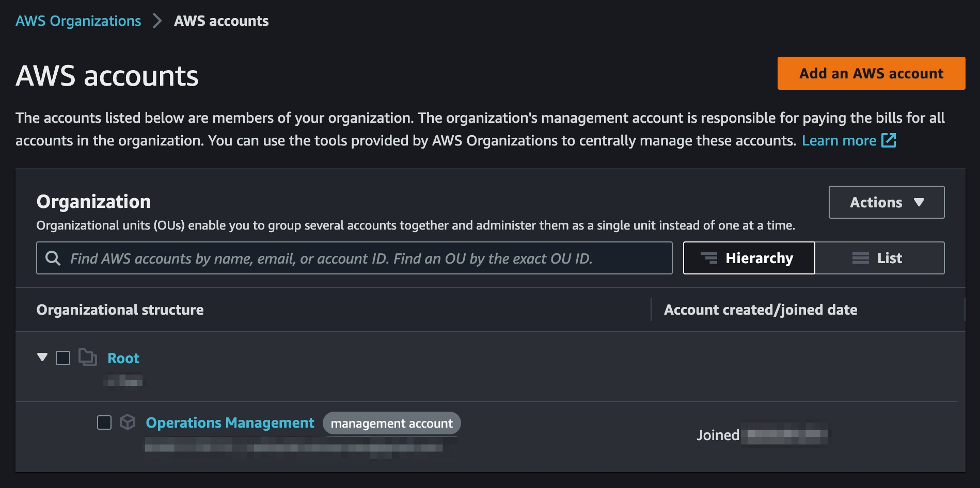
Task: Click the Root folder icon
Action: click(88, 357)
